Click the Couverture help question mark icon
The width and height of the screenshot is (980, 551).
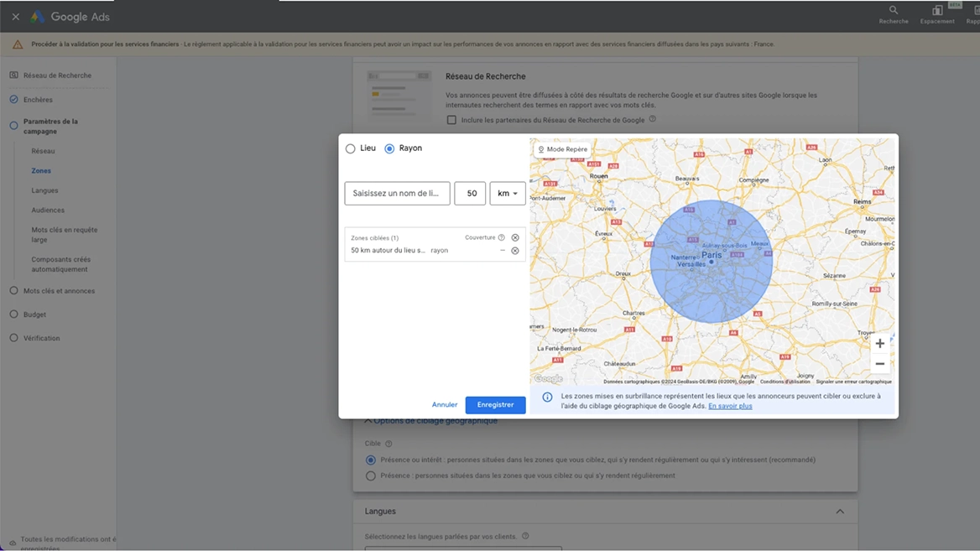tap(501, 237)
